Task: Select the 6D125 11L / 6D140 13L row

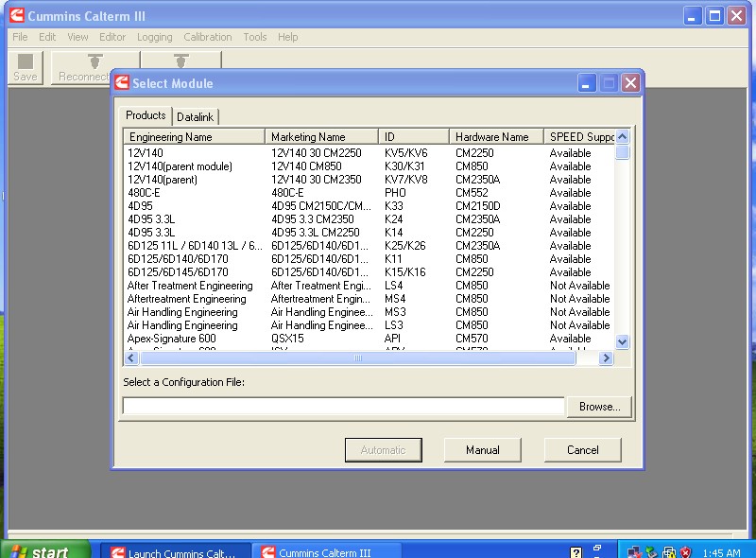Action: coord(369,246)
